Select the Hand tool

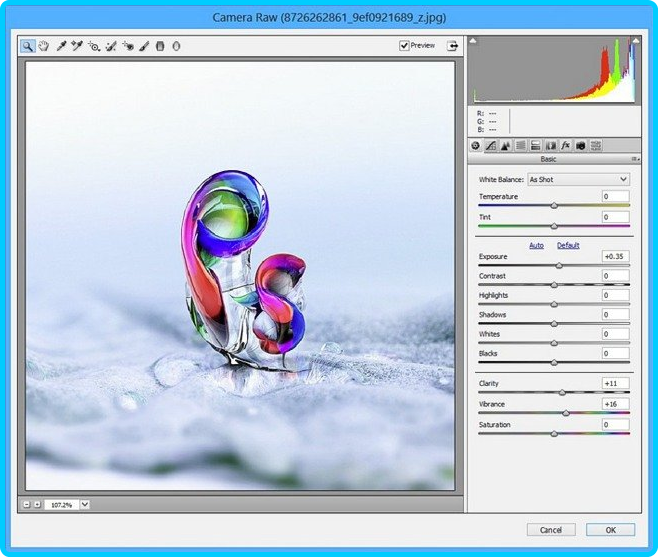pos(44,46)
